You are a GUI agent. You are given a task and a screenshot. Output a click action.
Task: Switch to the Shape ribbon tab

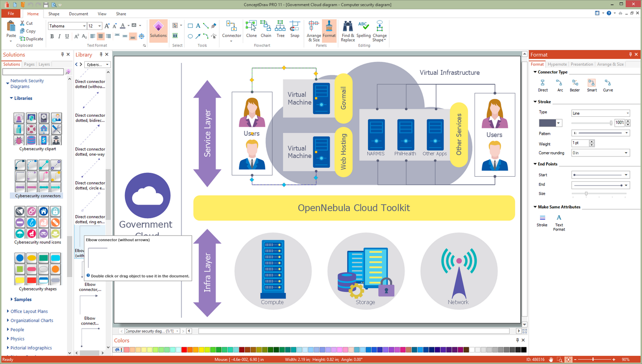(x=54, y=14)
